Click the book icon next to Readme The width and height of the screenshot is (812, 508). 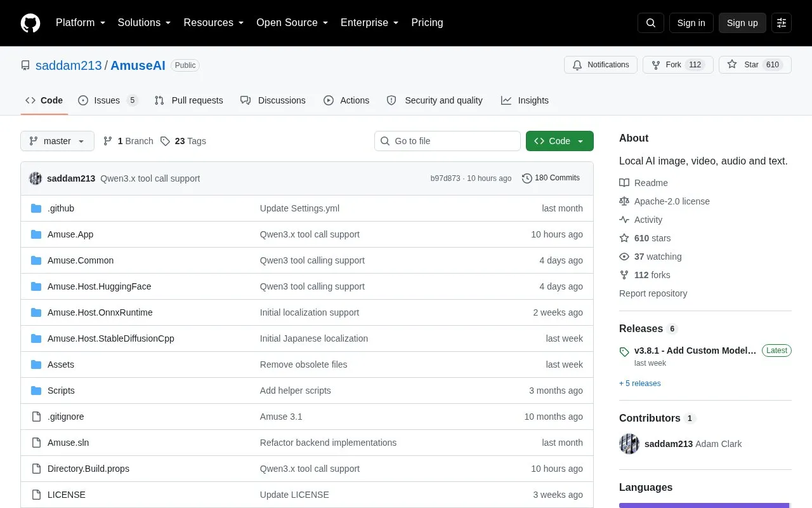coord(624,183)
